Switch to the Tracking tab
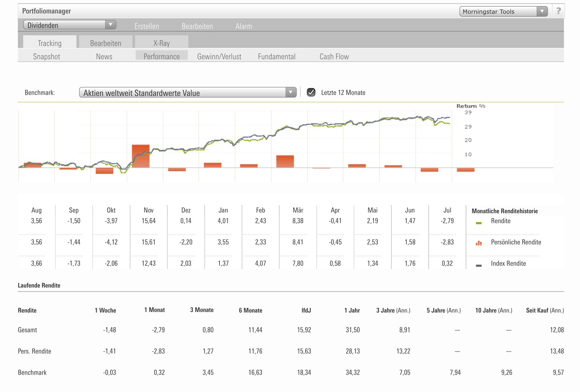580x392 pixels. (x=50, y=43)
